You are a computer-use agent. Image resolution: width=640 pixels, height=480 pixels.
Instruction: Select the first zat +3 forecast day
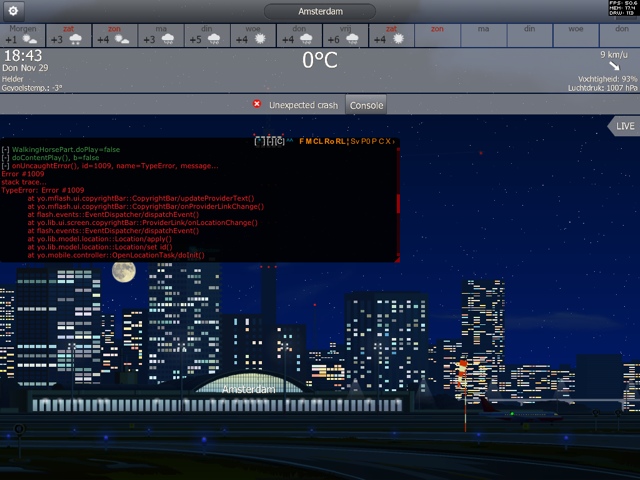pos(69,35)
